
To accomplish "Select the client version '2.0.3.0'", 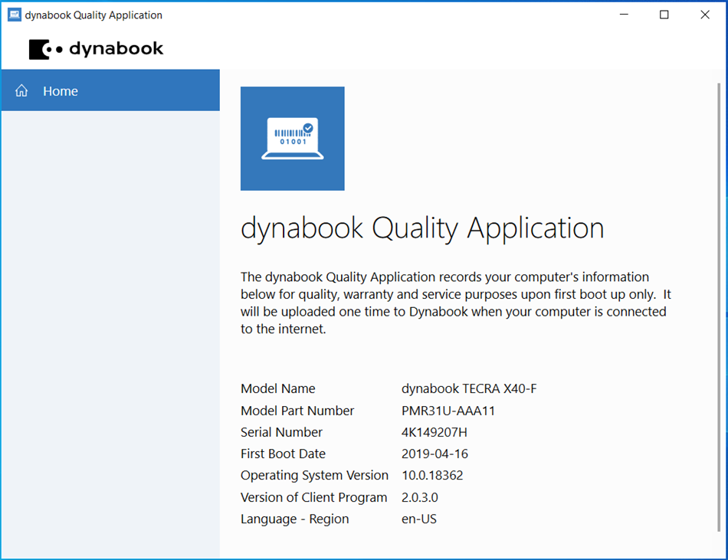I will tap(420, 497).
